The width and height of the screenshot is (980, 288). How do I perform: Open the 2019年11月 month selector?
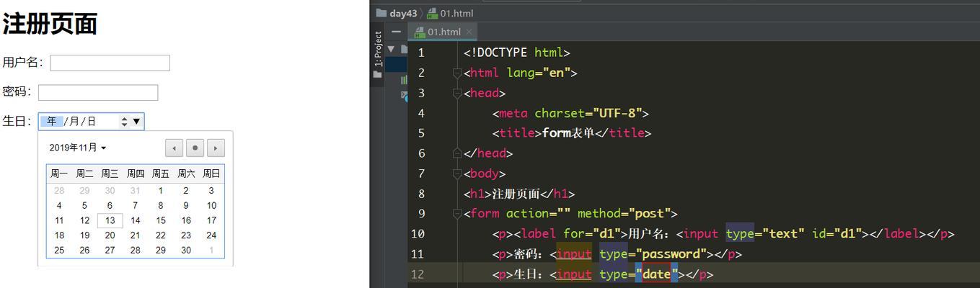coord(77,148)
